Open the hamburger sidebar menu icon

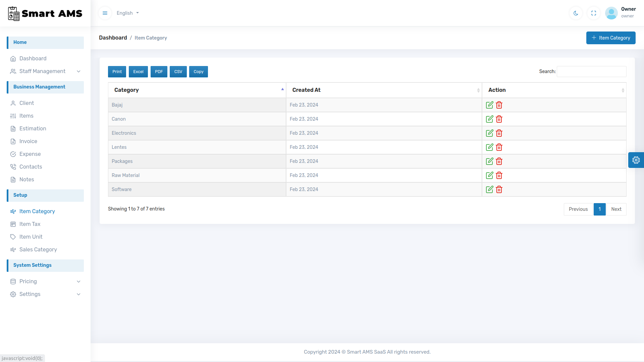click(105, 13)
